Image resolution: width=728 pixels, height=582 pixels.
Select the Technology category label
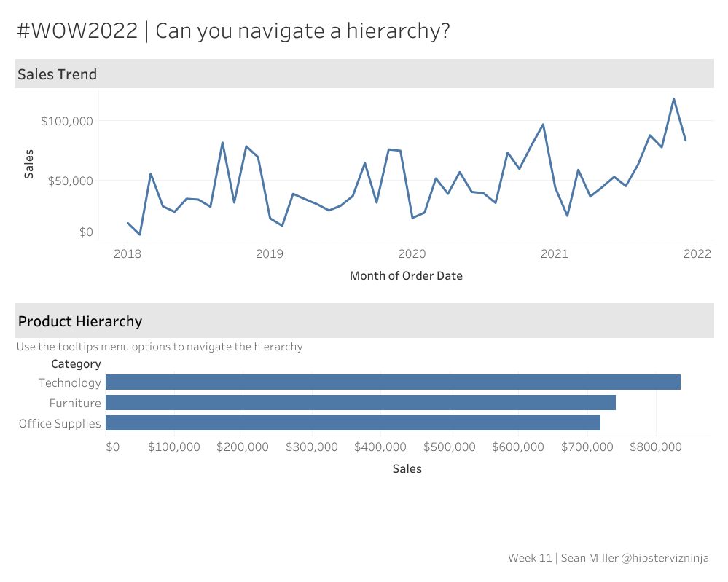tap(70, 382)
